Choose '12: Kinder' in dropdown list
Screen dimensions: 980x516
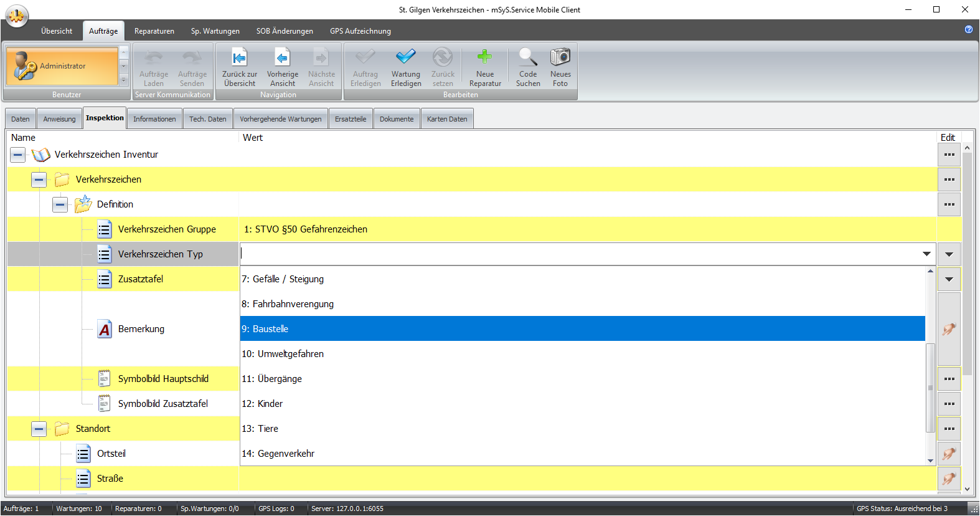(582, 404)
